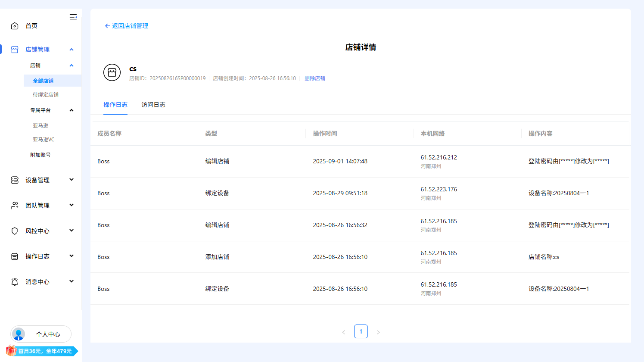Click 删除店铺 to delete the shop

coord(315,78)
